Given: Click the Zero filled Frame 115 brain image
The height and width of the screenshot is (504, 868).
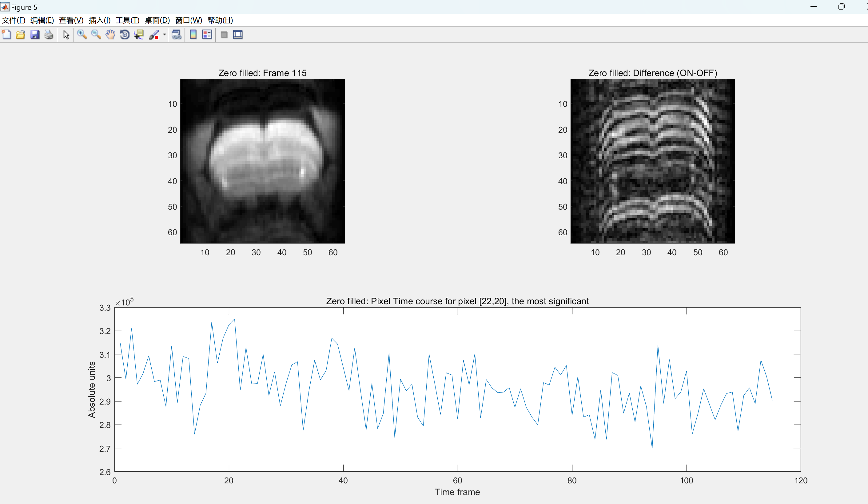Looking at the screenshot, I should (262, 161).
